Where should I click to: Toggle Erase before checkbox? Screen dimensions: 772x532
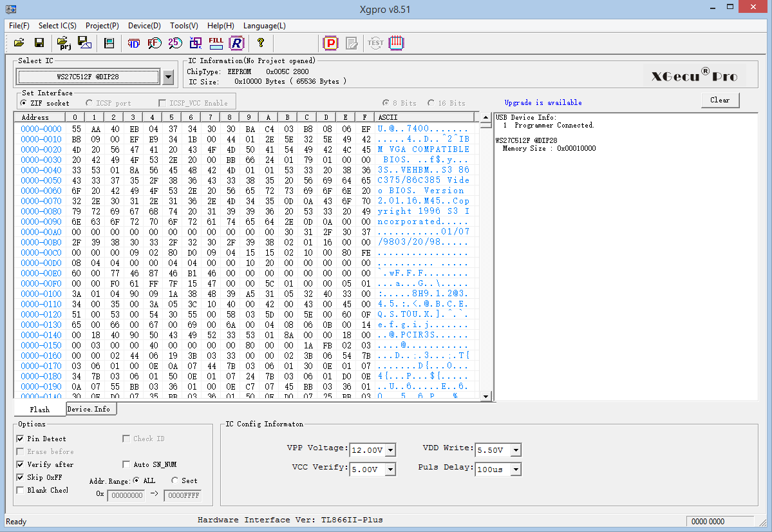click(45, 451)
